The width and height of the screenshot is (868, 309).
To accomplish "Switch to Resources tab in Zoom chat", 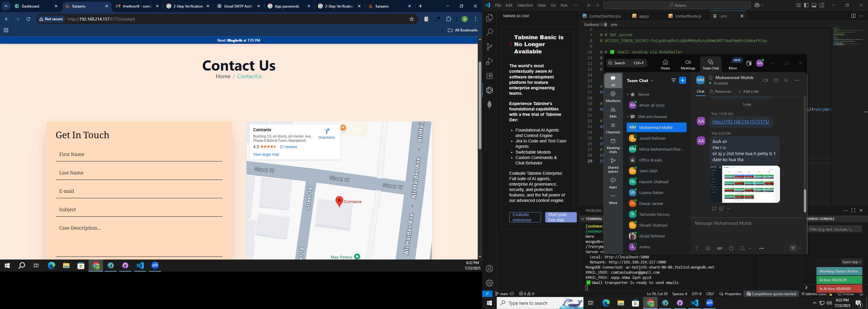I will click(x=720, y=92).
